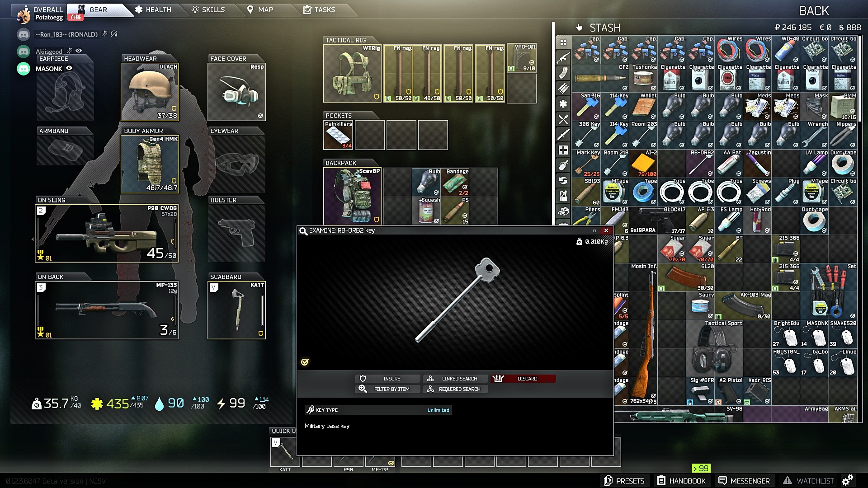Click FILTER BY ITEM button
The height and width of the screenshot is (488, 868).
tap(387, 389)
